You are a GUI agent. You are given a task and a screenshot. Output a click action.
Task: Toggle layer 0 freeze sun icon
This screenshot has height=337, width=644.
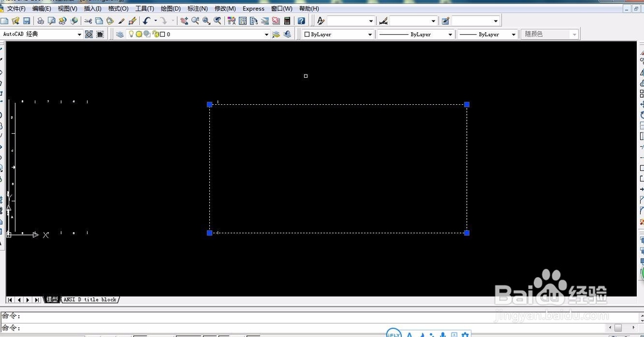click(x=139, y=35)
